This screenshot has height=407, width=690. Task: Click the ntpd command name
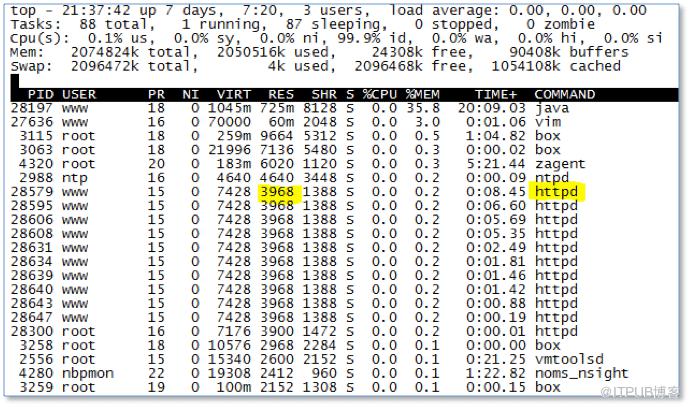pos(552,178)
